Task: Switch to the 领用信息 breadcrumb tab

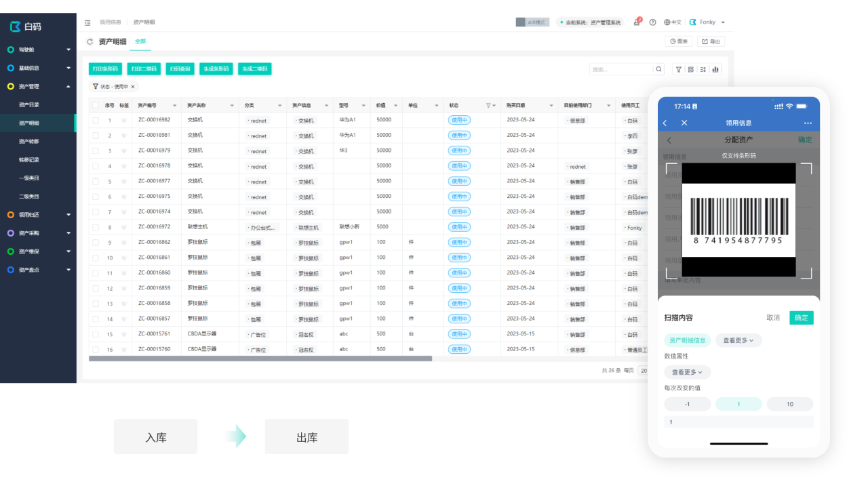Action: point(111,22)
